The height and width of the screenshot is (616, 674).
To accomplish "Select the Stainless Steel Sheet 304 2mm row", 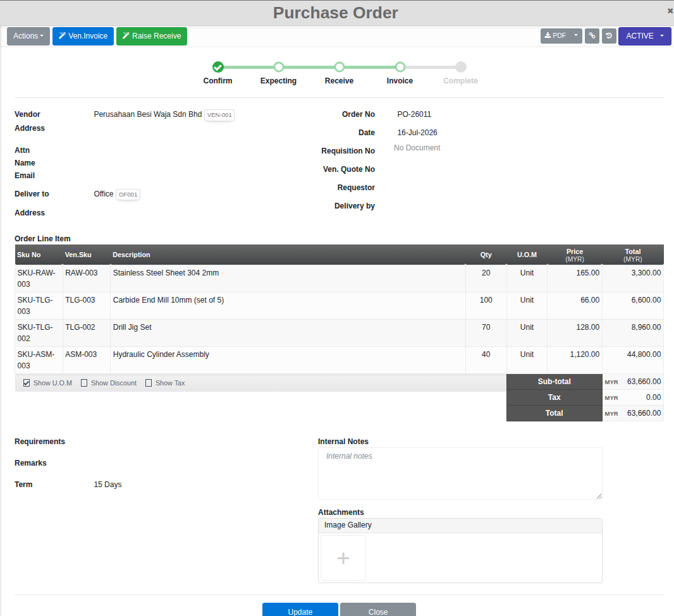I will pos(339,279).
